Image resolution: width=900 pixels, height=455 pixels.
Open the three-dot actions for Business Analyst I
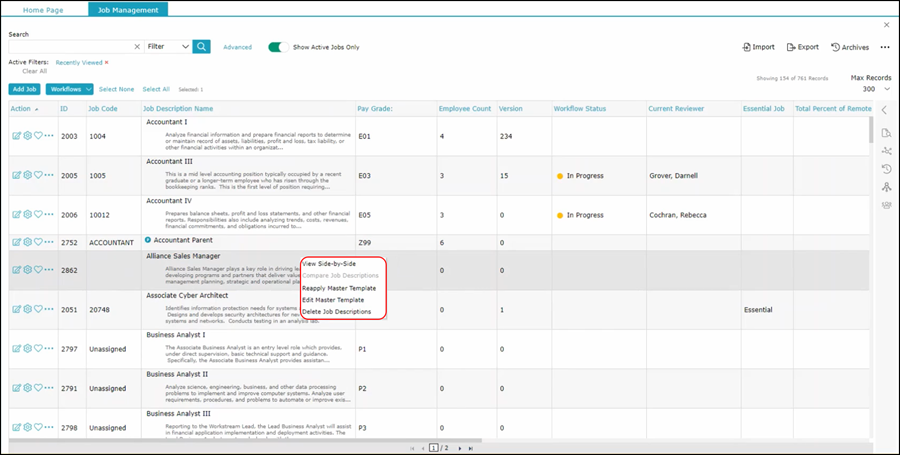(x=49, y=347)
